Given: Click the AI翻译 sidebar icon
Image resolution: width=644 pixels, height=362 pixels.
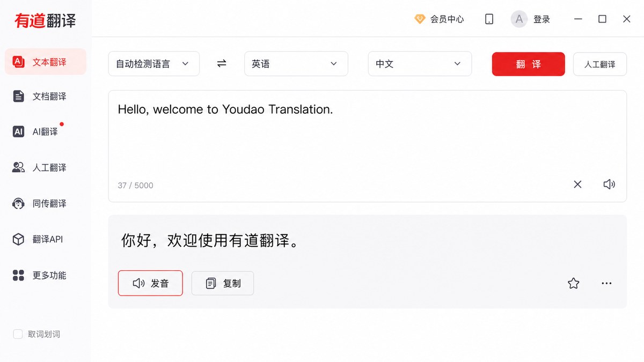Looking at the screenshot, I should point(19,132).
